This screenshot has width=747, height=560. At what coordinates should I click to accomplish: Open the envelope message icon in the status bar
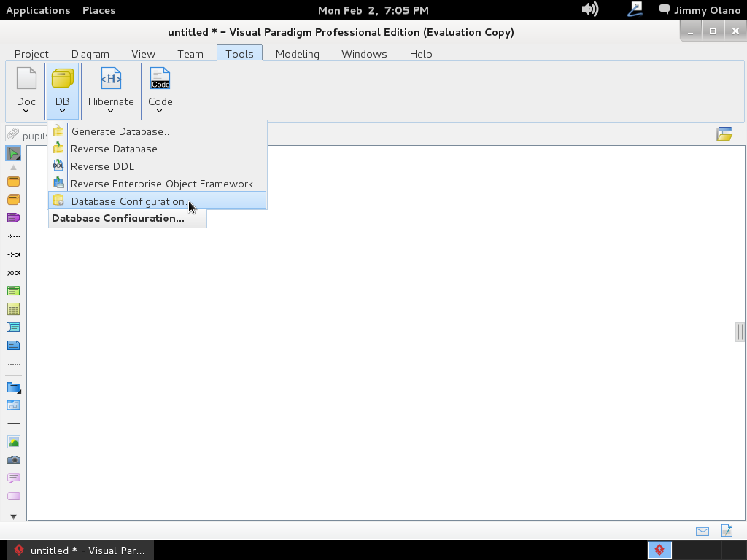[x=703, y=532]
